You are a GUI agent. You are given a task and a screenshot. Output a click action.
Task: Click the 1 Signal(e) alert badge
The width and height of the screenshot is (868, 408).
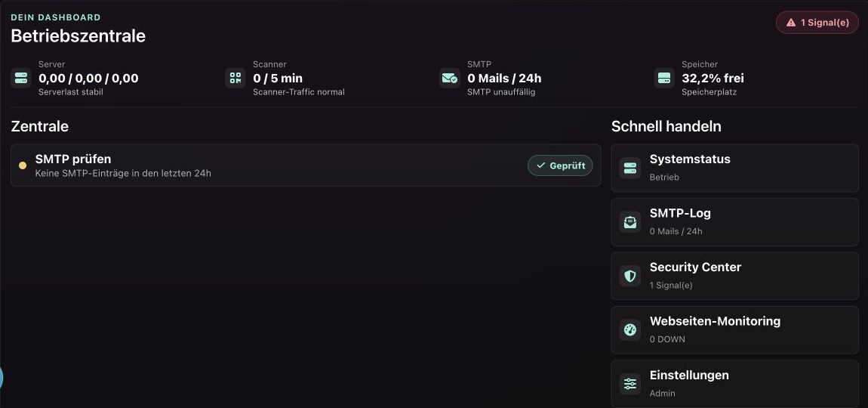coord(817,23)
